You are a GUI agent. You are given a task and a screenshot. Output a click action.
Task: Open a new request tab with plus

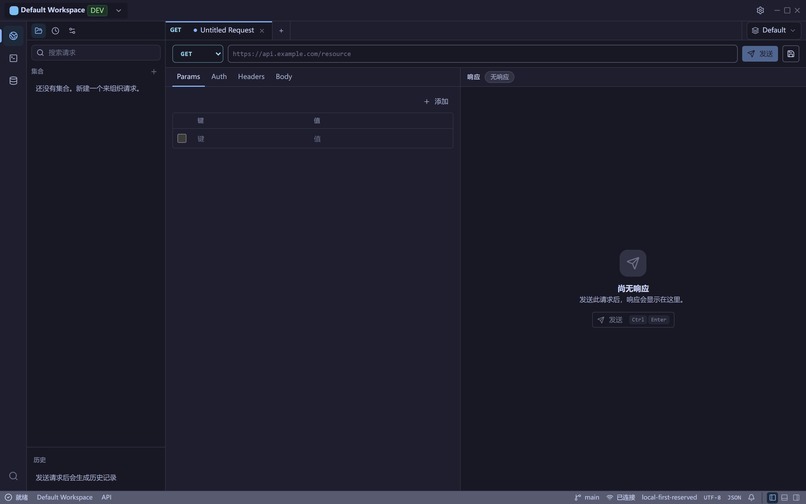[281, 31]
